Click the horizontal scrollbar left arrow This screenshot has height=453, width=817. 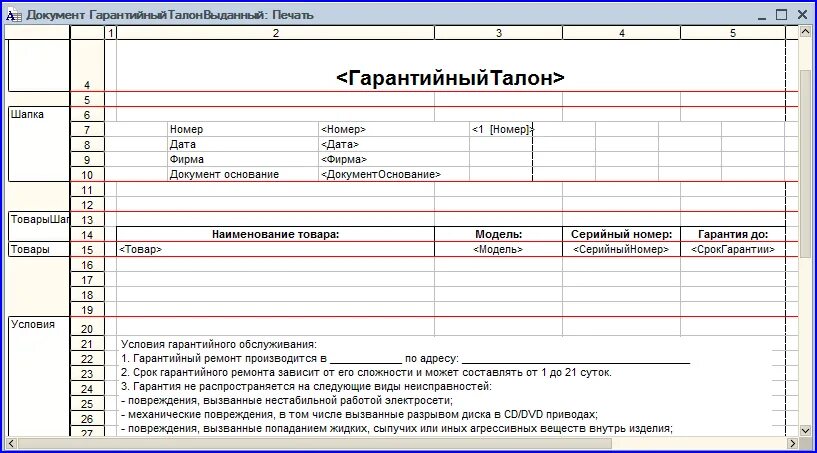[x=11, y=444]
